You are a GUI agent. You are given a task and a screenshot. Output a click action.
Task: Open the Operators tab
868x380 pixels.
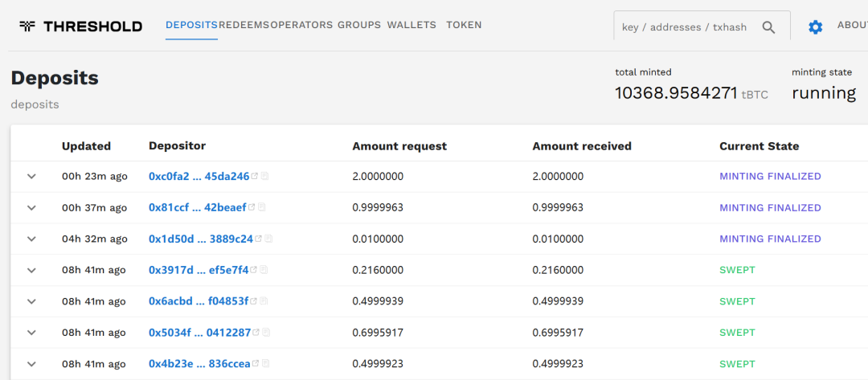click(301, 25)
